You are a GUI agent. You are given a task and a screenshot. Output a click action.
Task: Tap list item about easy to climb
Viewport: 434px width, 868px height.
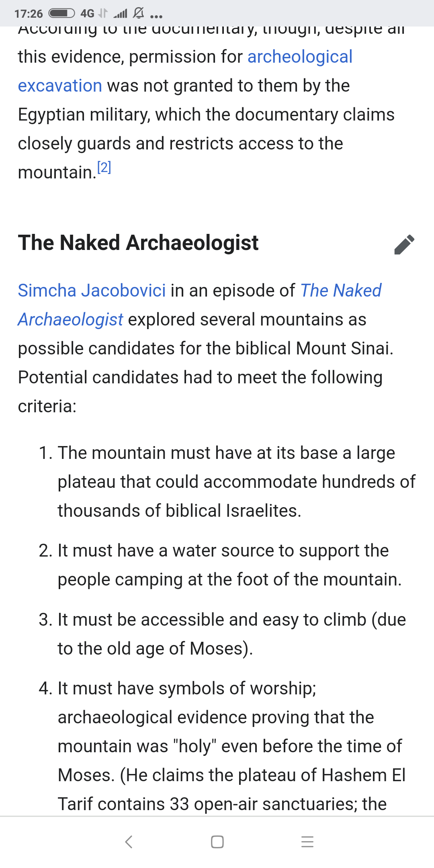tap(231, 634)
